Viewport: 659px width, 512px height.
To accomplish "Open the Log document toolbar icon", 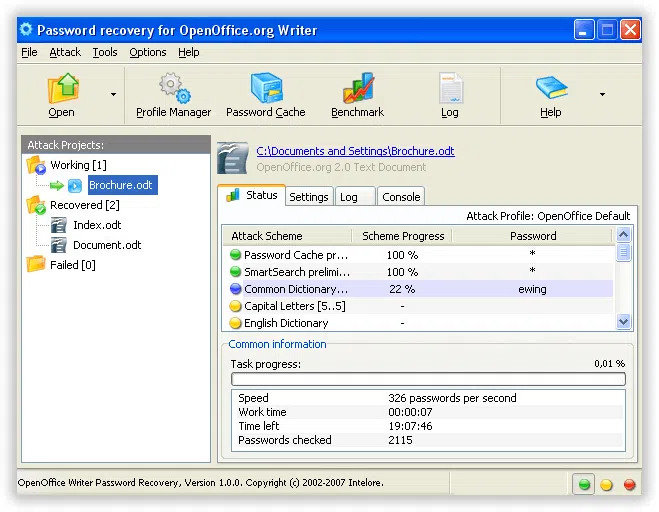I will 451,88.
